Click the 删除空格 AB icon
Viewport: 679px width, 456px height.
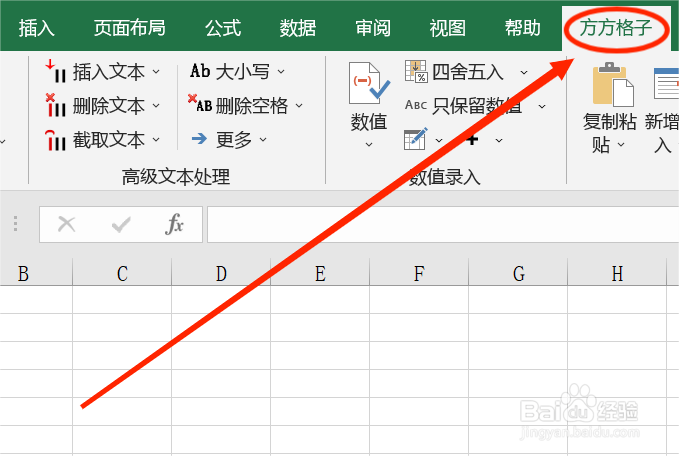click(200, 103)
